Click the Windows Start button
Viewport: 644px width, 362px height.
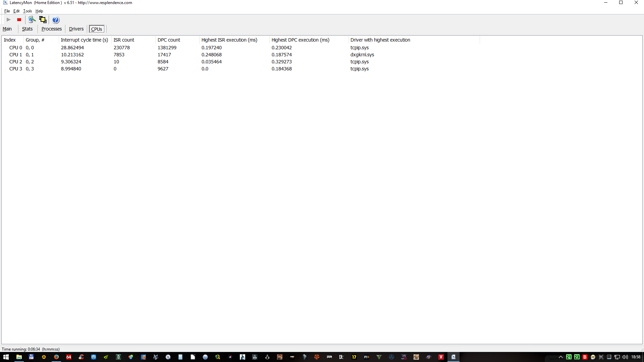coord(6,357)
